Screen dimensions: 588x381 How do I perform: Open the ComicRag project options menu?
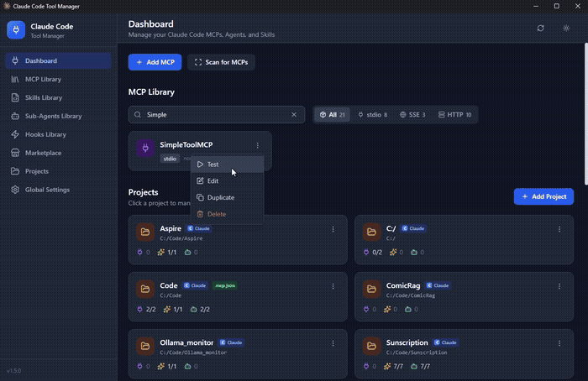tap(559, 286)
